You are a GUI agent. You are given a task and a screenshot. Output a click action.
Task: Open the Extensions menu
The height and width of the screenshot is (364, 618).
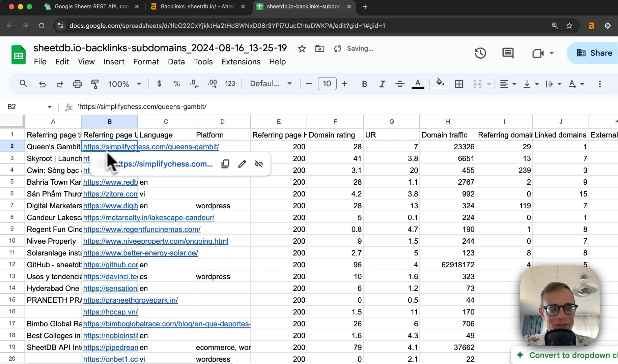point(241,62)
